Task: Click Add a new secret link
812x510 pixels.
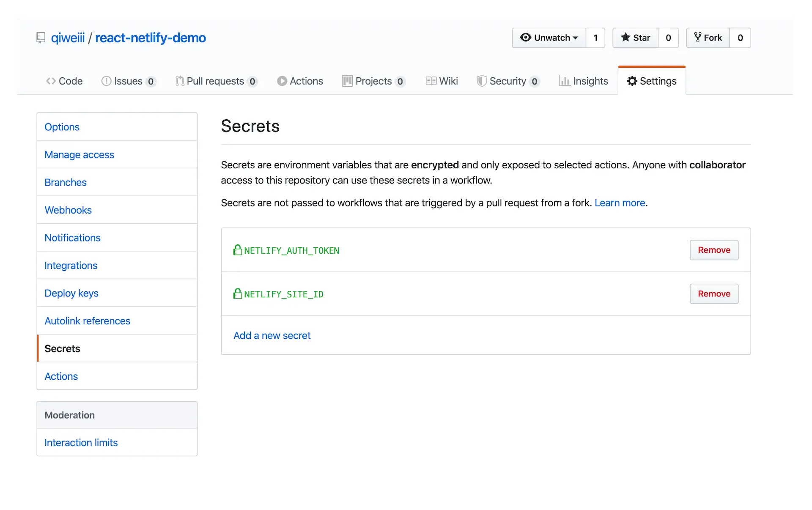Action: coord(272,335)
